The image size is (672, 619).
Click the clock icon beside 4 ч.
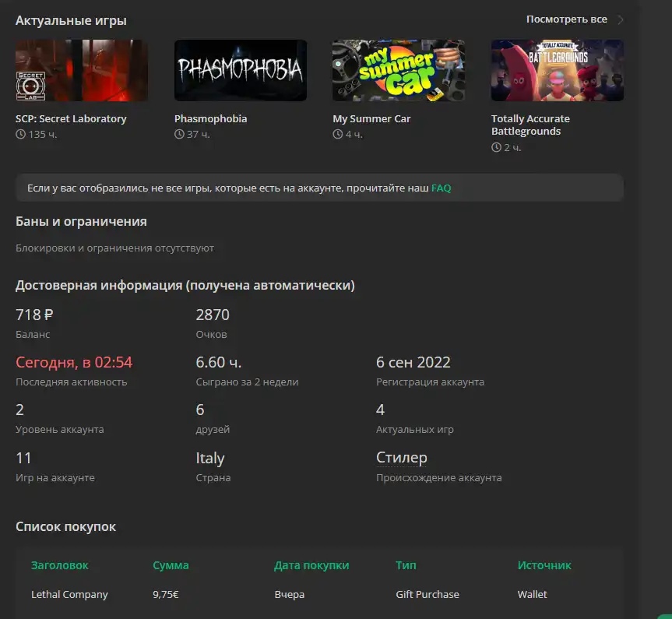(338, 134)
